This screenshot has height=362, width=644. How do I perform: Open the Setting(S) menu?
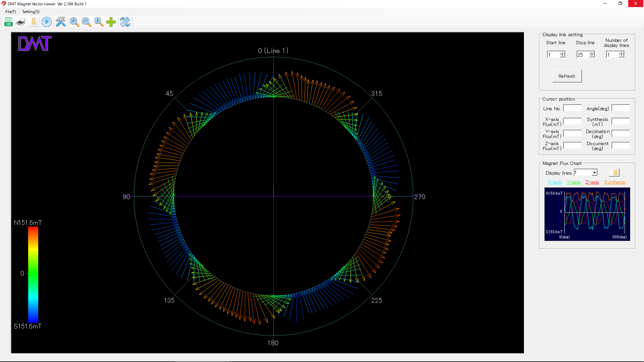click(31, 12)
